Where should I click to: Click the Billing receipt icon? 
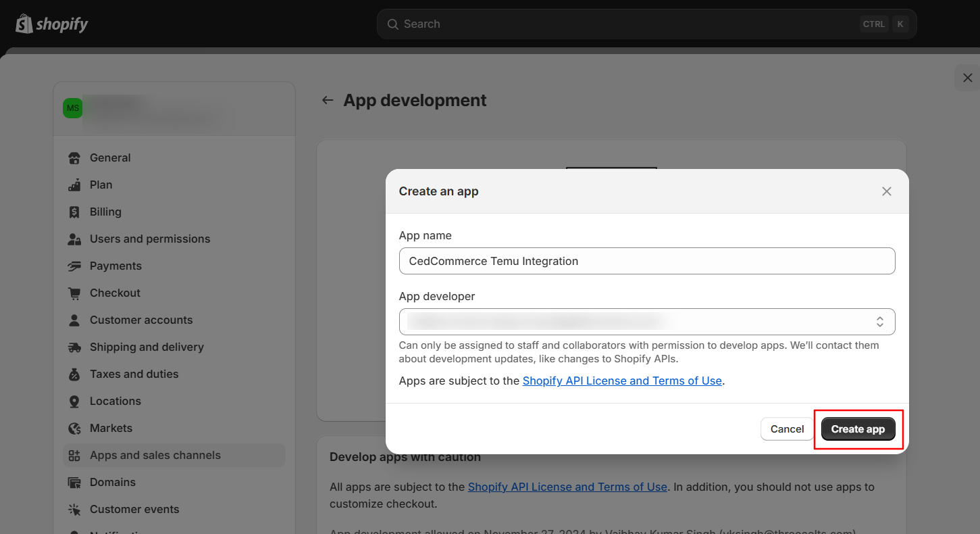[x=75, y=212]
